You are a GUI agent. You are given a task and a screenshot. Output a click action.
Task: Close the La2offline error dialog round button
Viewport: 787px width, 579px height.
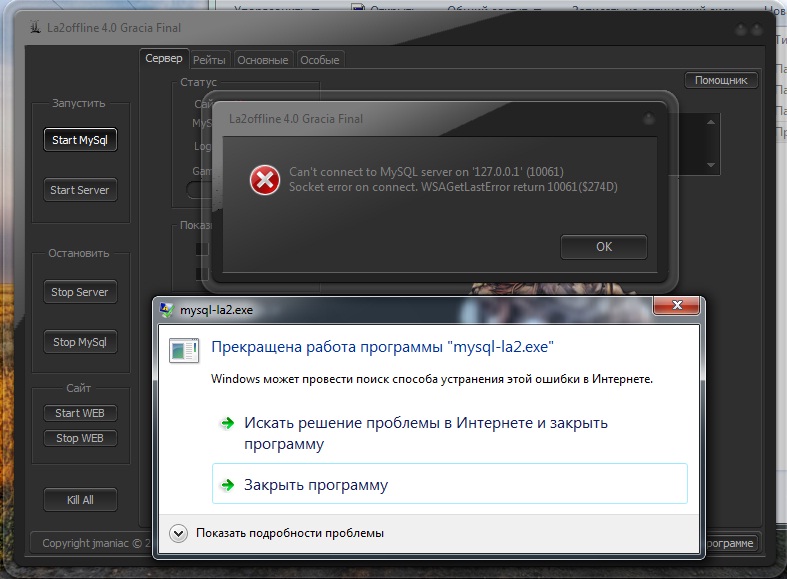pyautogui.click(x=649, y=119)
